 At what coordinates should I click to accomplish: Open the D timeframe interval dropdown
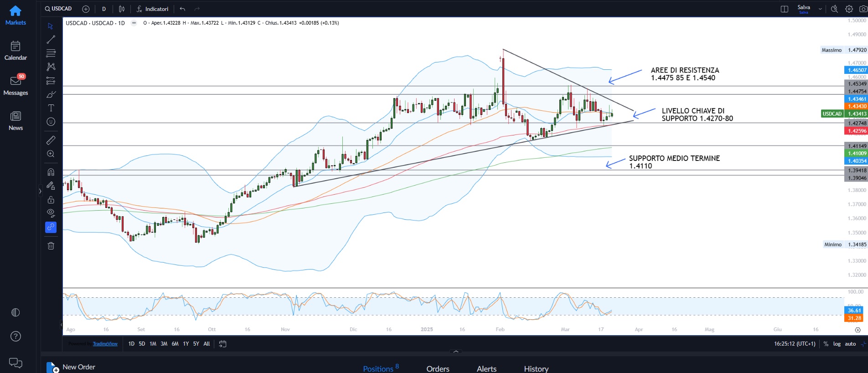point(104,9)
